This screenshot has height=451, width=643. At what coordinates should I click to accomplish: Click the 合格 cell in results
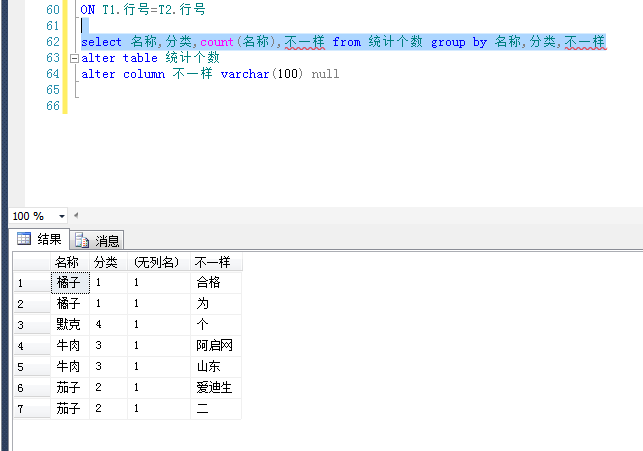tap(216, 282)
